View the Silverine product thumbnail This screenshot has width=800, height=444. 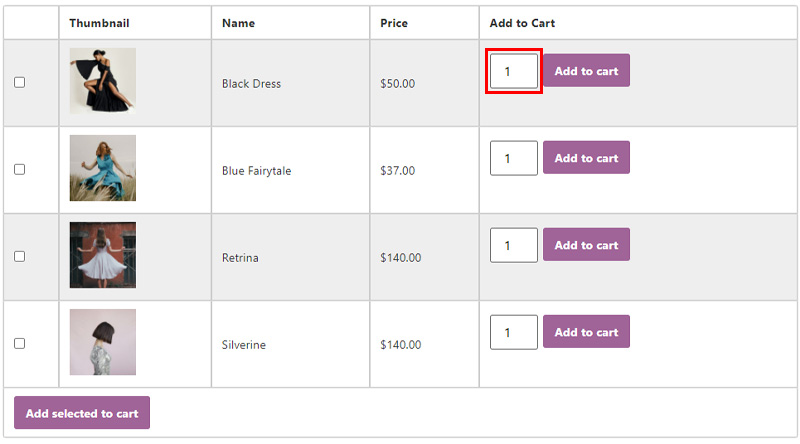point(103,342)
